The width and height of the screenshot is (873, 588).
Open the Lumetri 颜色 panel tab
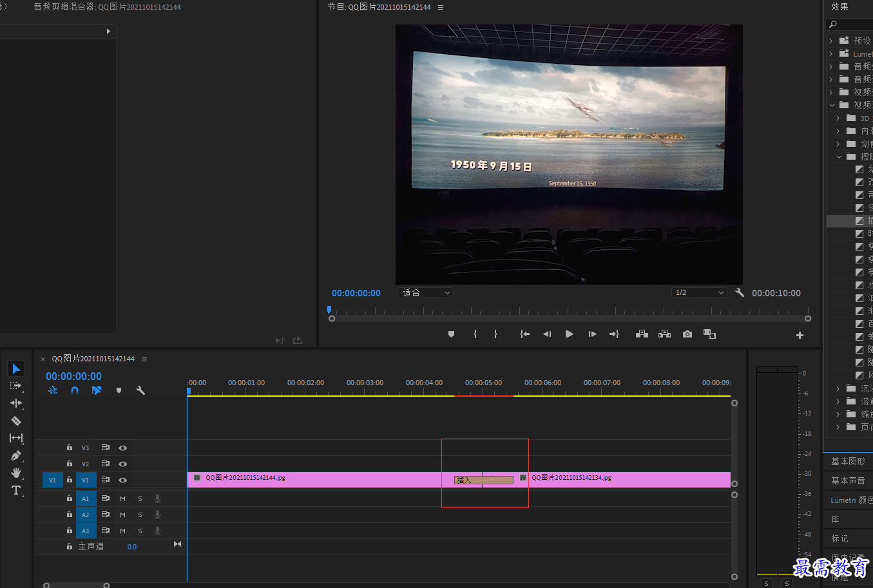click(x=850, y=500)
